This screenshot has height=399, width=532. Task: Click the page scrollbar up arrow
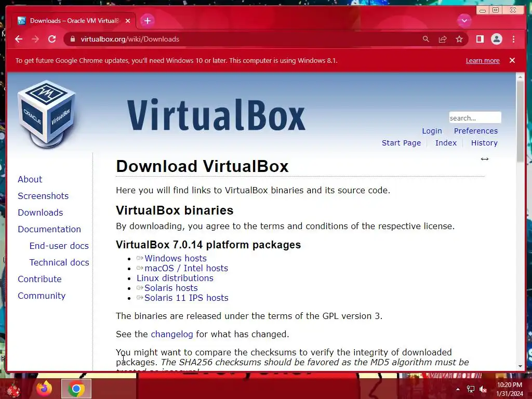point(520,77)
